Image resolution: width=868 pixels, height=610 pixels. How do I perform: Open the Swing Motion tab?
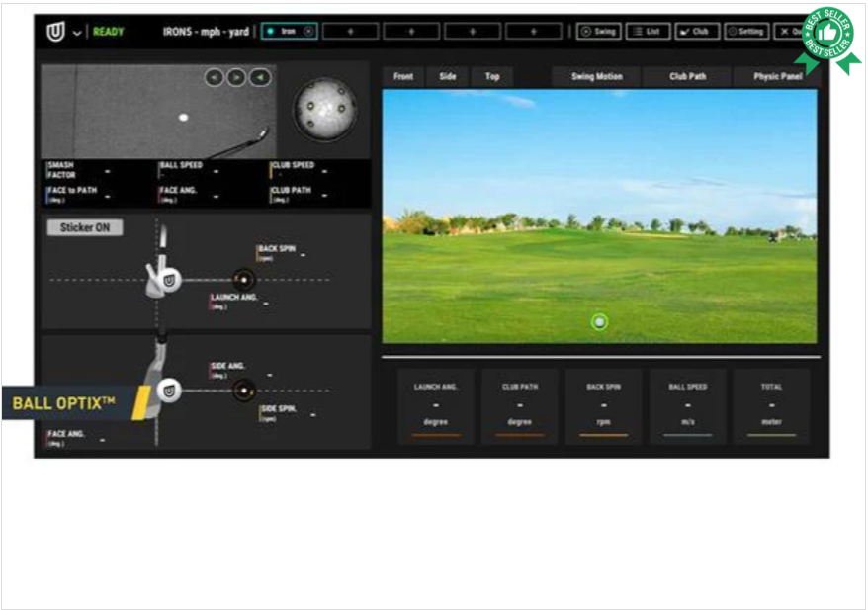point(597,76)
